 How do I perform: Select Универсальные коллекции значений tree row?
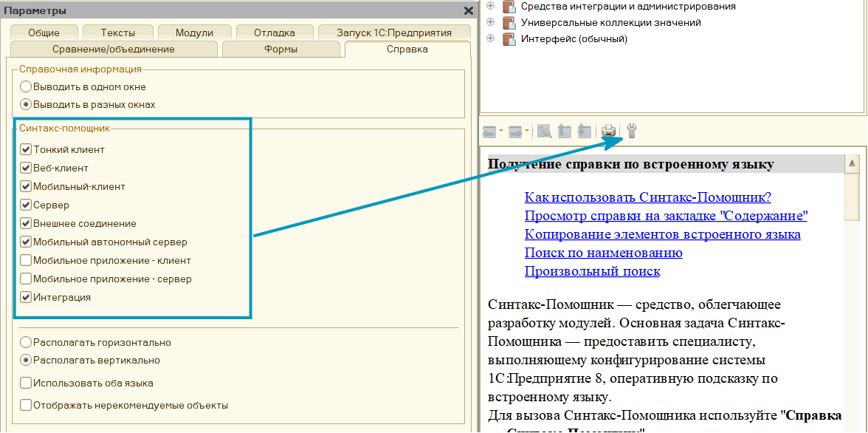(611, 23)
